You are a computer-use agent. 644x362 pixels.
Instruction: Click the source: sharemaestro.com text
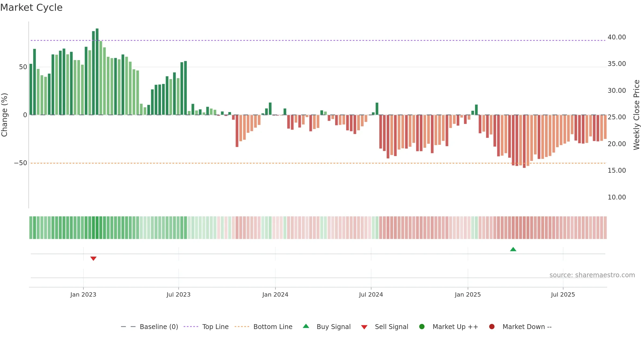tap(592, 275)
